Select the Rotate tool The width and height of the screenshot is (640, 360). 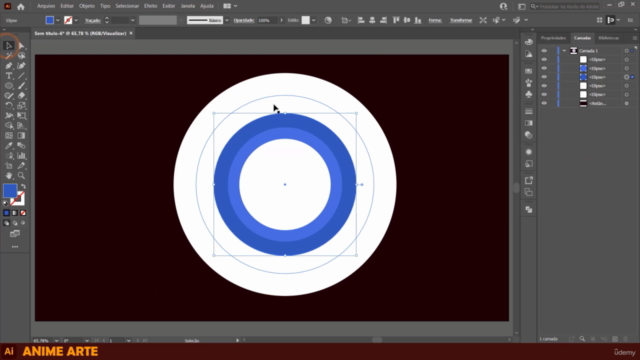point(9,106)
